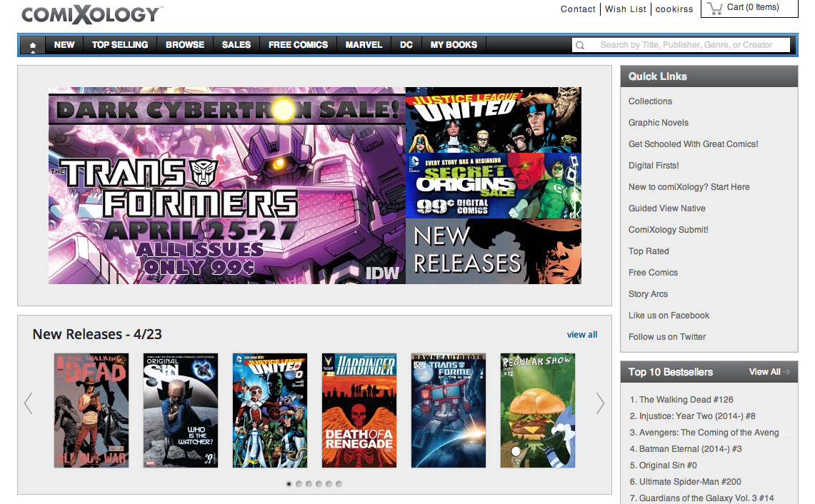Image resolution: width=815 pixels, height=504 pixels.
Task: Select the sixth carousel page dot
Action: tap(339, 484)
